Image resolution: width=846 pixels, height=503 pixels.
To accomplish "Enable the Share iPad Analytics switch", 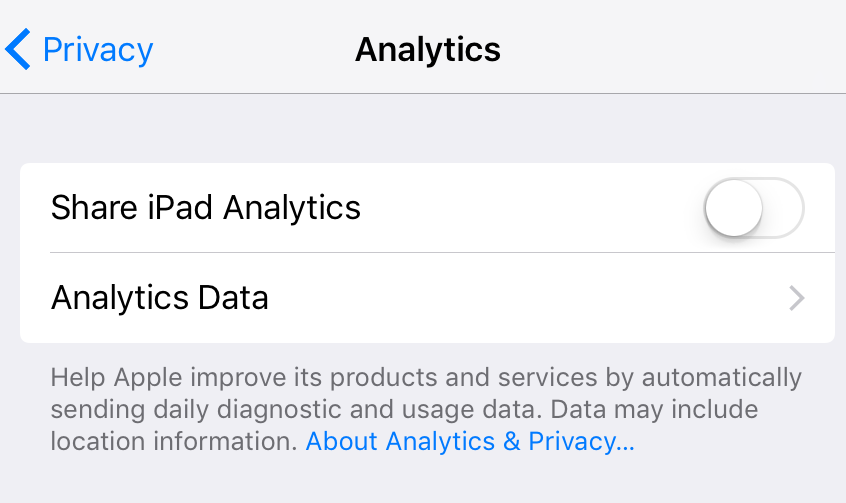I will click(x=753, y=208).
